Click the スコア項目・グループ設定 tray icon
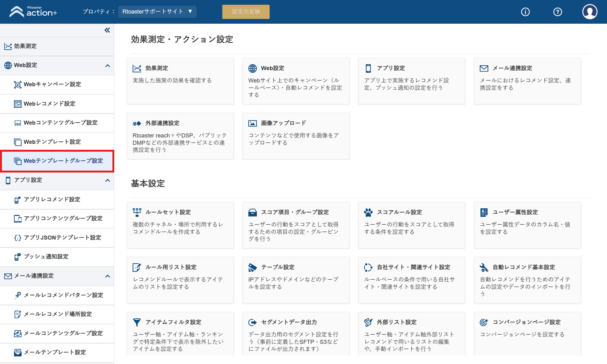The height and width of the screenshot is (364, 607). click(253, 212)
